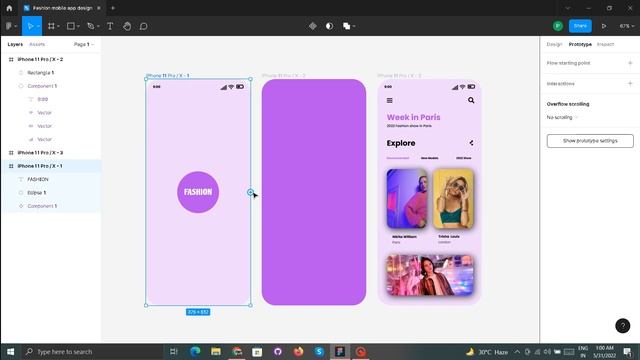Open Move tool options dropdown arrow

pyautogui.click(x=38, y=26)
